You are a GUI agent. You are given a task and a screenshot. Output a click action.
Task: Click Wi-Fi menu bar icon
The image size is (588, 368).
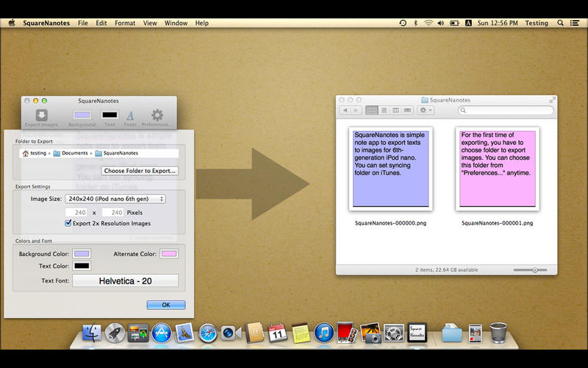pyautogui.click(x=429, y=23)
